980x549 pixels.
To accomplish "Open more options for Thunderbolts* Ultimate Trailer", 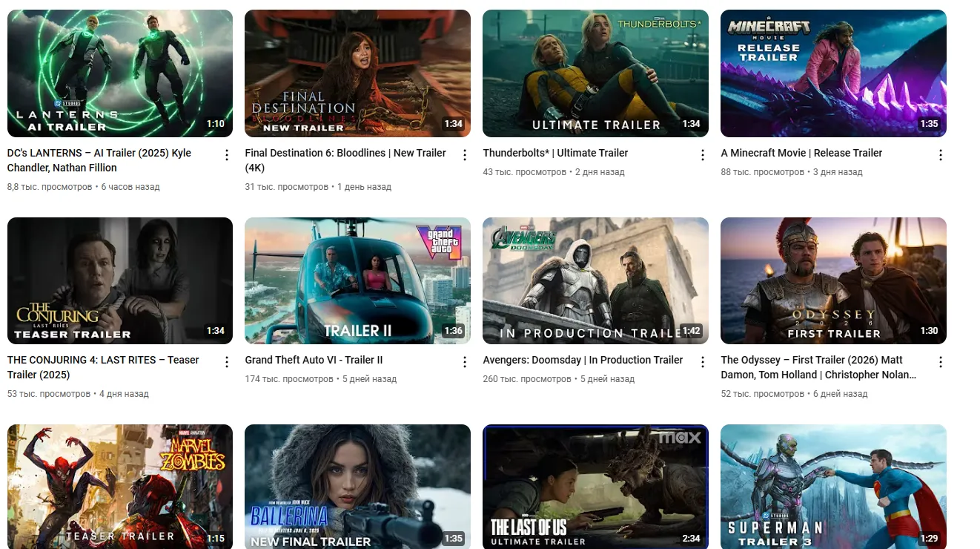I will click(x=703, y=155).
